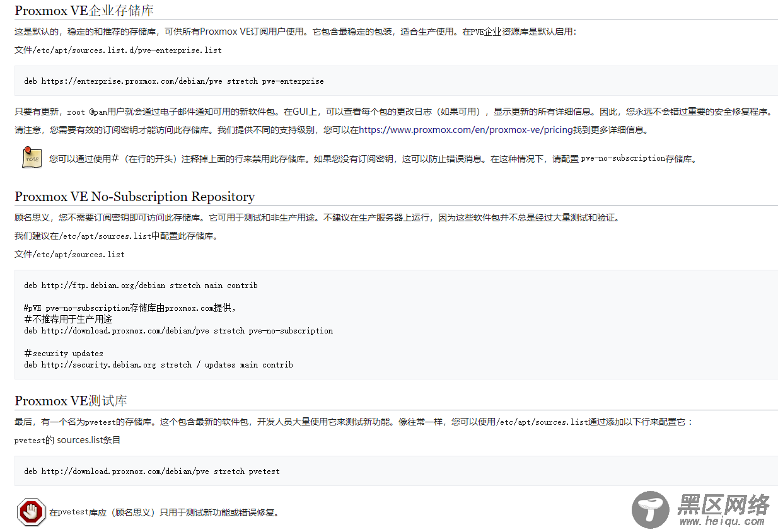
Task: Click the pve-no-subscription deb line
Action: point(178,330)
